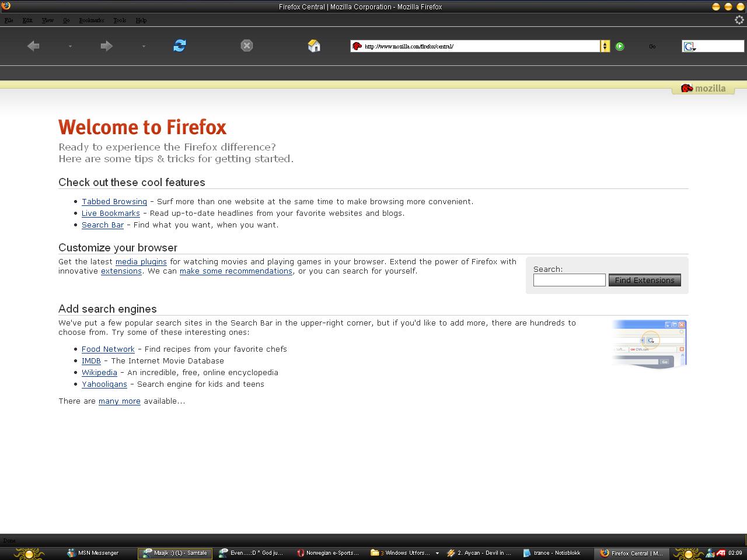Open the Live Bookmarks link
The image size is (747, 560).
[x=111, y=213]
